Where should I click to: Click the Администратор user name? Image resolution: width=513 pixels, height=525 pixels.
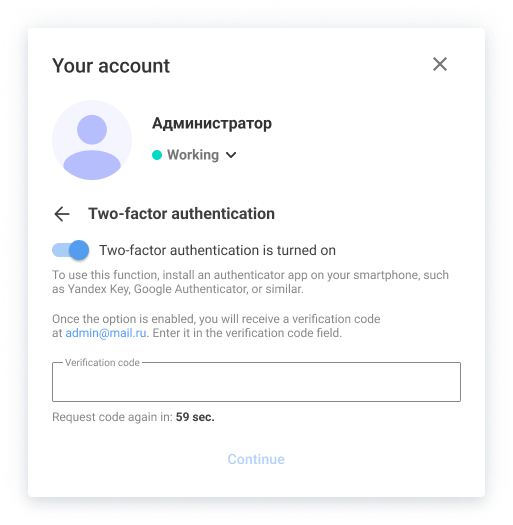(x=212, y=124)
